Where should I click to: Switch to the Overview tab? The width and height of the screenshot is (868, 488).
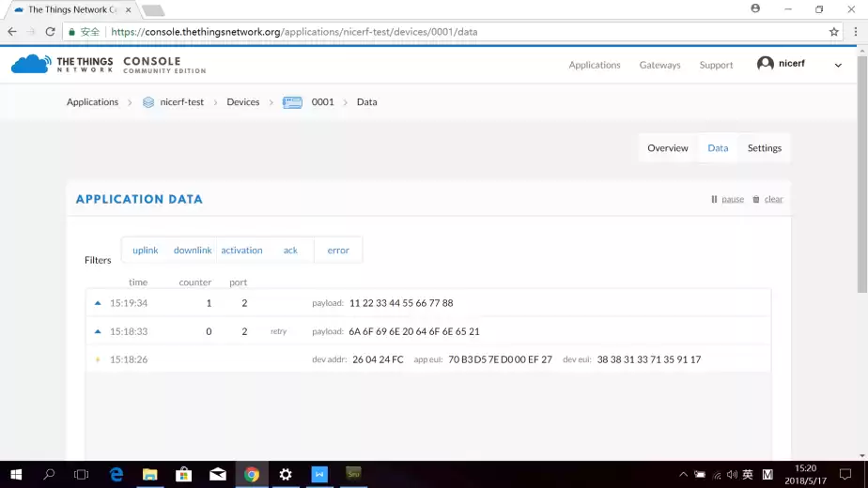[x=668, y=148]
